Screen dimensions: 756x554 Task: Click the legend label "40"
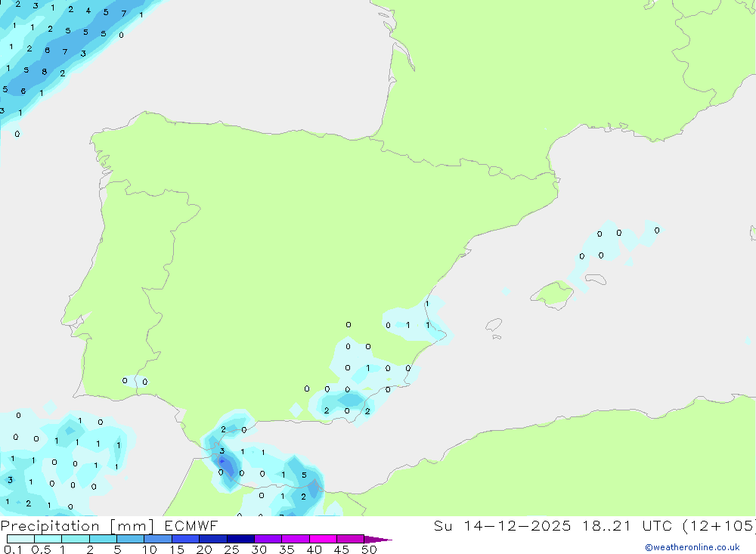point(314,549)
